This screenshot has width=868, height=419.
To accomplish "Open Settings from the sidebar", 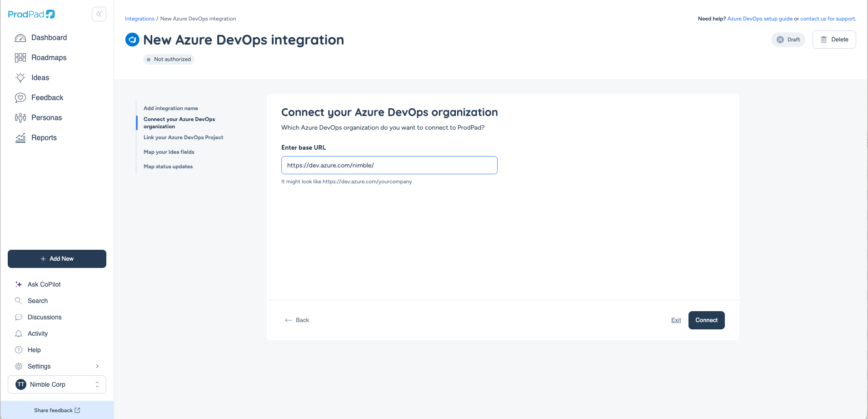I will pyautogui.click(x=39, y=366).
